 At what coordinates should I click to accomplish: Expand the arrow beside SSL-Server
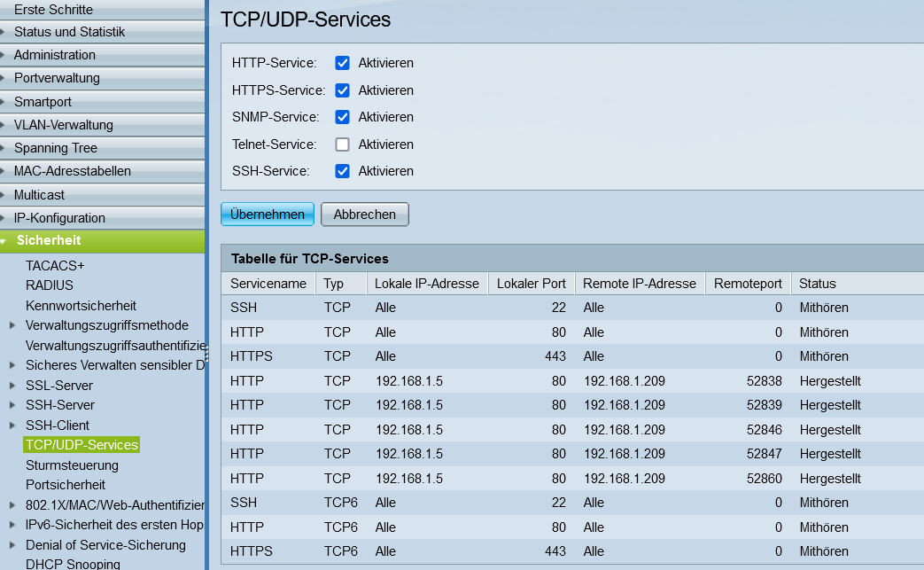pyautogui.click(x=12, y=386)
